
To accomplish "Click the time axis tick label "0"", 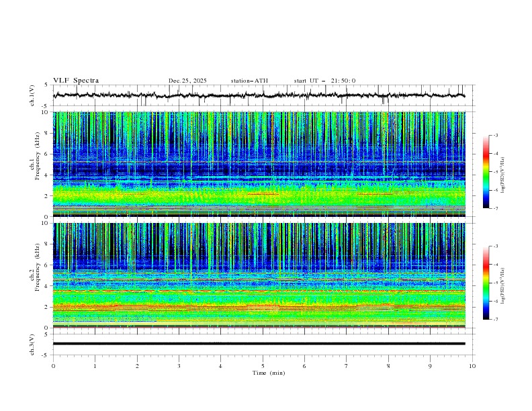I will [x=53, y=366].
